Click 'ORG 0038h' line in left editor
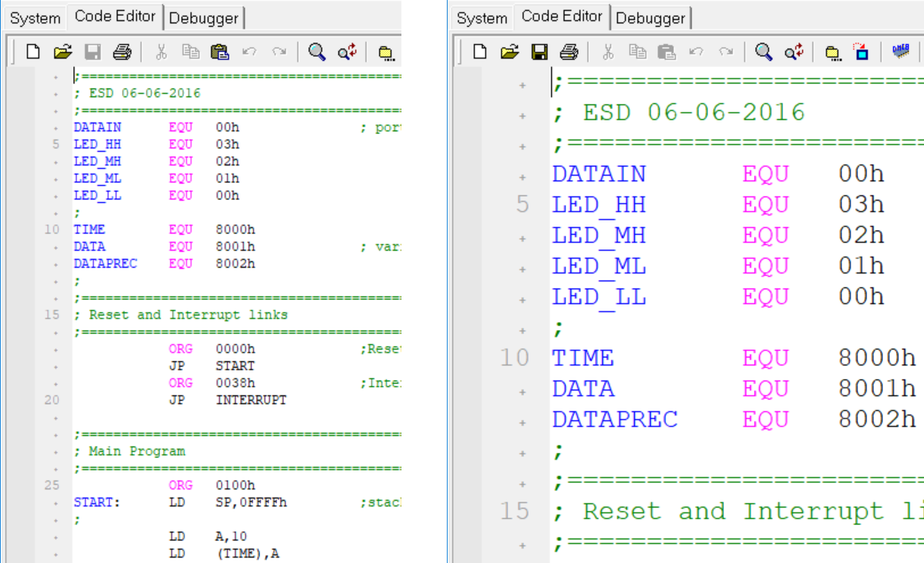The image size is (924, 563). pyautogui.click(x=212, y=383)
